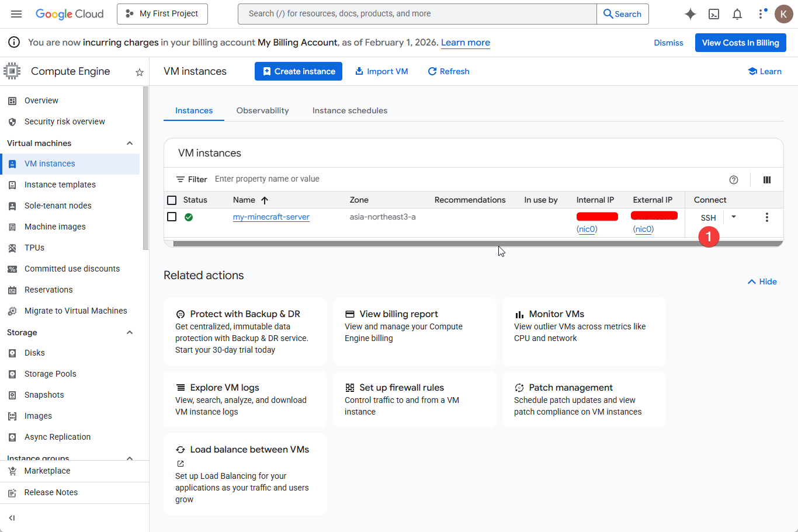Image resolution: width=798 pixels, height=532 pixels.
Task: Sort by Name using the arrow icon
Action: [265, 200]
